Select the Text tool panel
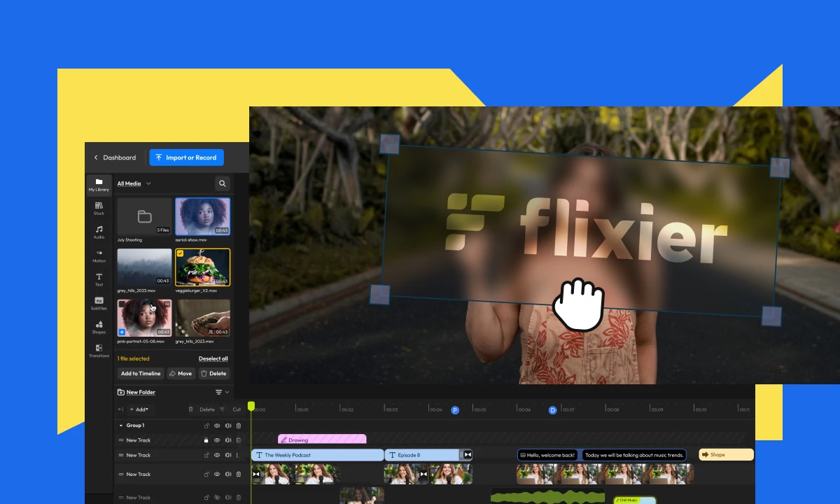The image size is (840, 504). coord(99,279)
